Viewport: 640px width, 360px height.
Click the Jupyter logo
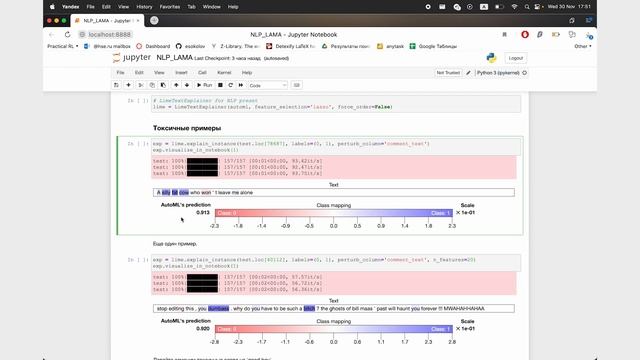131,58
